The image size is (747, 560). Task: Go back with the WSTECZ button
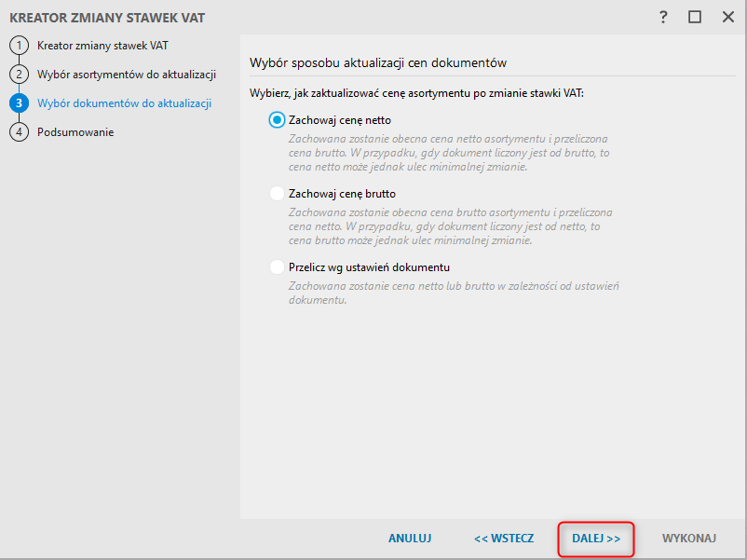(x=503, y=539)
